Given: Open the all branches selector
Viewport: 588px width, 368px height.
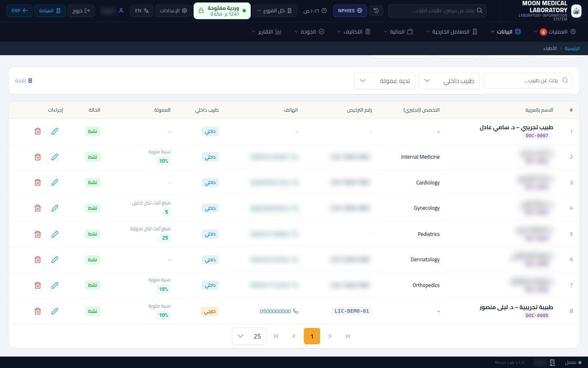Looking at the screenshot, I should tap(274, 11).
